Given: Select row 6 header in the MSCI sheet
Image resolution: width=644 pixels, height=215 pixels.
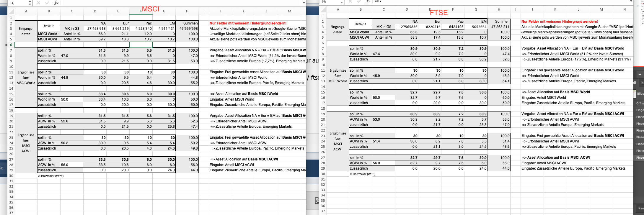Looking at the screenshot, I should click(11, 45).
